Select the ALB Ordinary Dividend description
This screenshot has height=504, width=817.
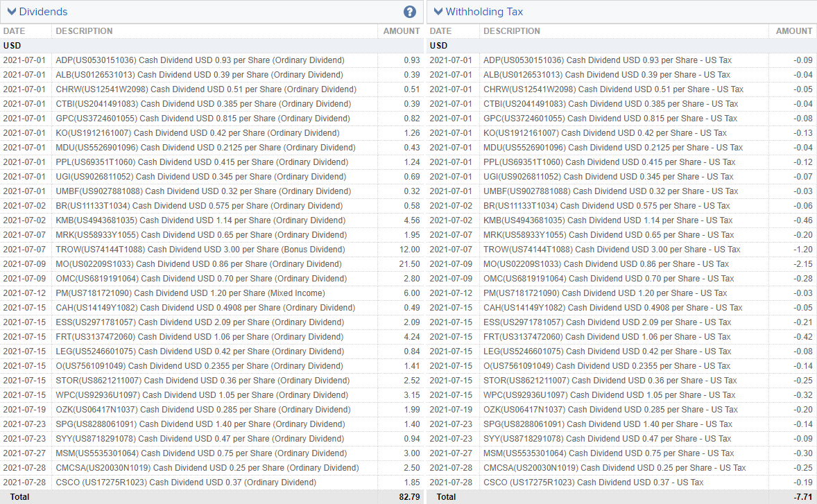(200, 75)
